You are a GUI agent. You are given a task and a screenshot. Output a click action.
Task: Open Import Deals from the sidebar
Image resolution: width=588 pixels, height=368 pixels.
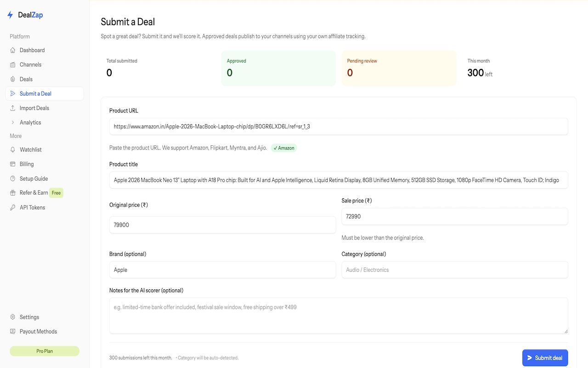(x=45, y=108)
